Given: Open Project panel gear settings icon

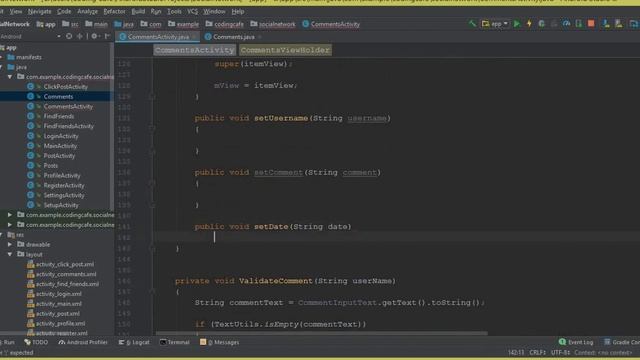Looking at the screenshot, I should [94, 36].
